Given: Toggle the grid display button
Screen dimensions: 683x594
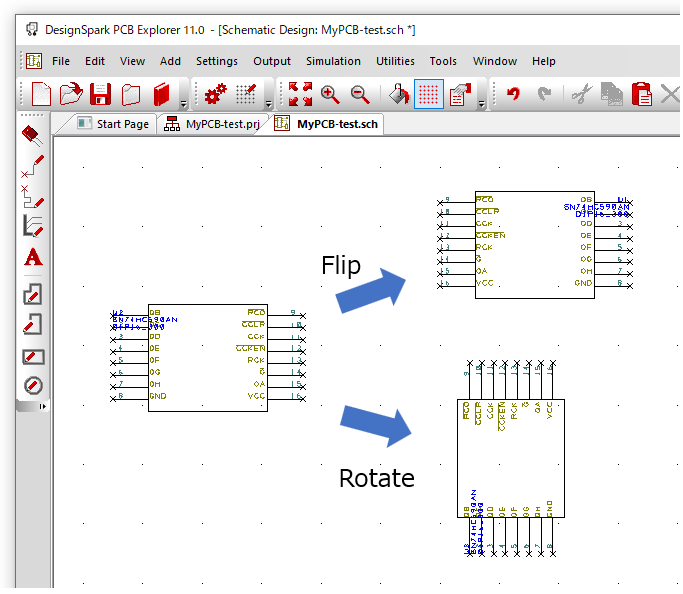Looking at the screenshot, I should pos(429,95).
